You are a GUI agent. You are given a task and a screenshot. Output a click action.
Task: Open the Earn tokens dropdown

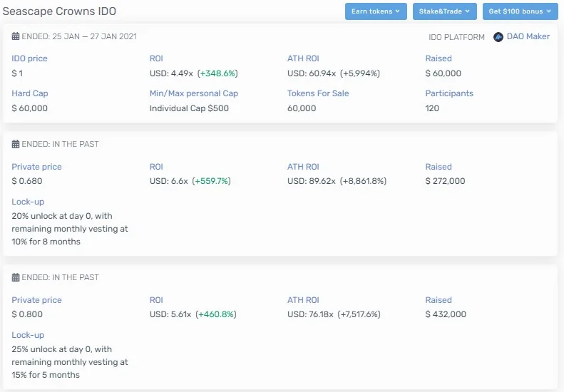pos(376,11)
